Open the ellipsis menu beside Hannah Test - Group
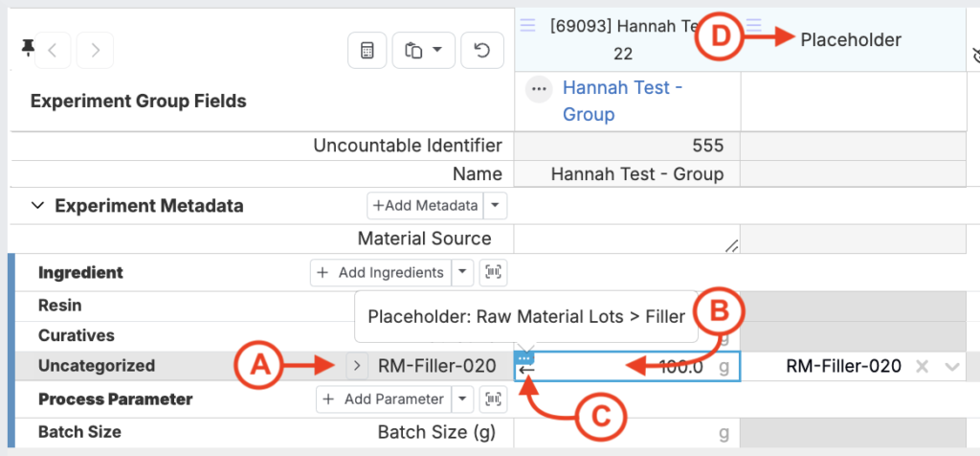 click(538, 89)
